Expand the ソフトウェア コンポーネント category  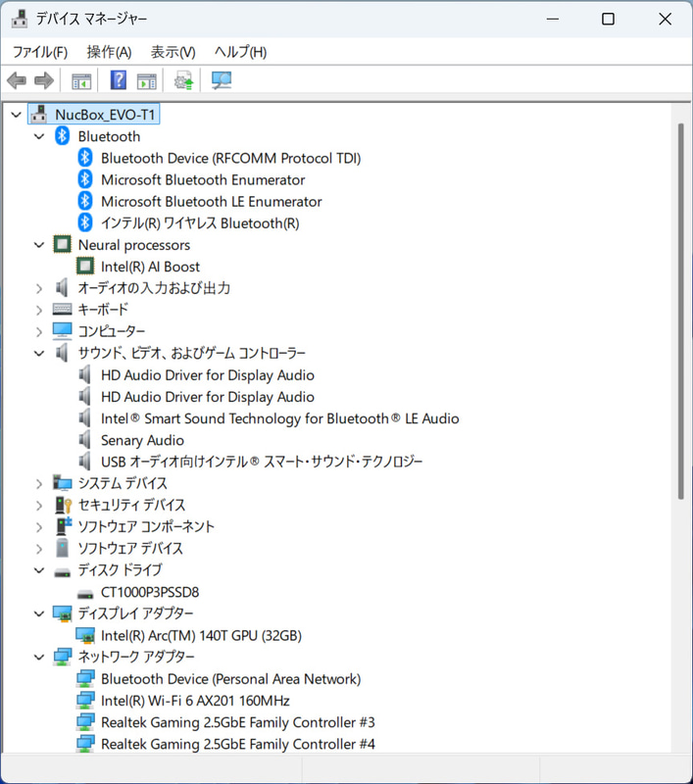[x=39, y=527]
